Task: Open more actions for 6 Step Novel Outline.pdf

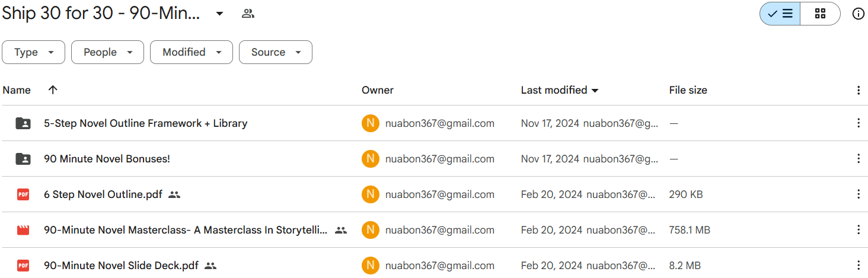Action: click(858, 194)
